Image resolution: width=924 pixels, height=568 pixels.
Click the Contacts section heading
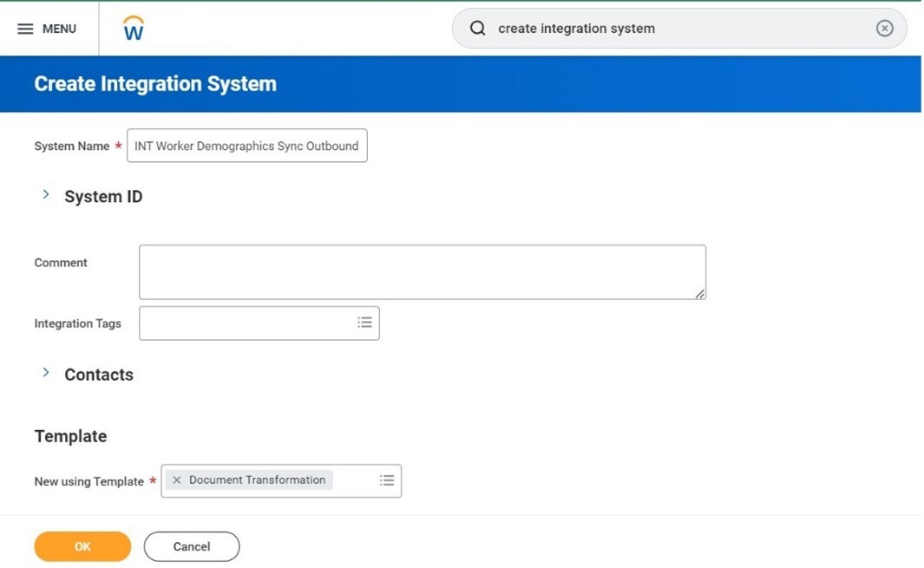[99, 375]
